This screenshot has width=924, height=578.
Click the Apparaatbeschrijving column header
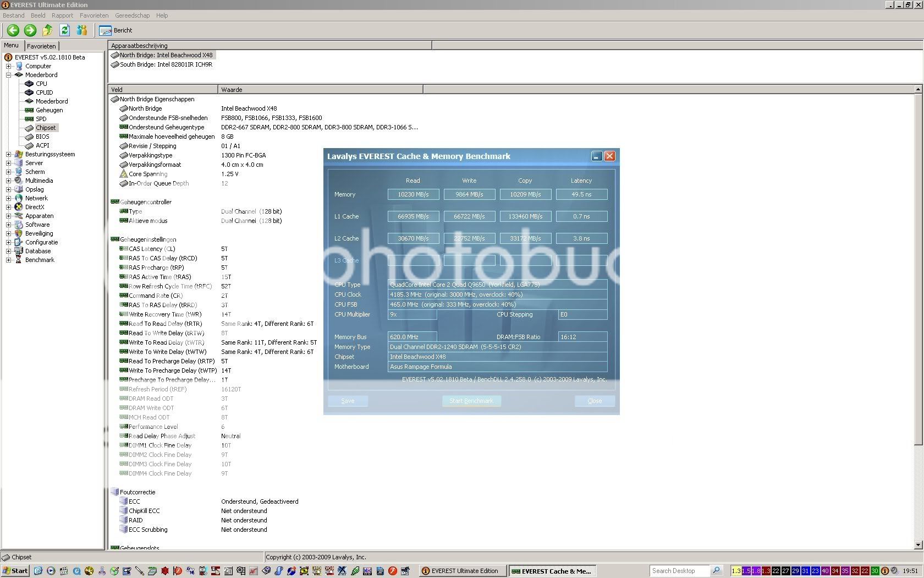(x=269, y=46)
